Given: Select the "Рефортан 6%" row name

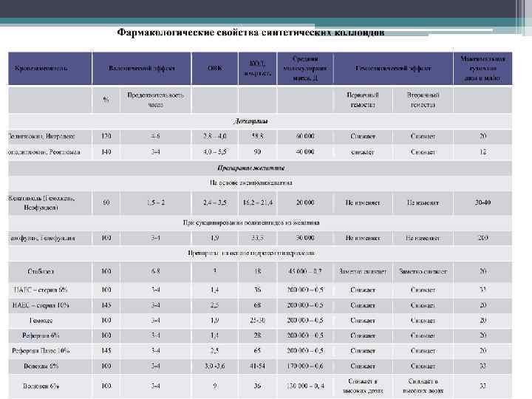Looking at the screenshot, I should click(x=41, y=335).
